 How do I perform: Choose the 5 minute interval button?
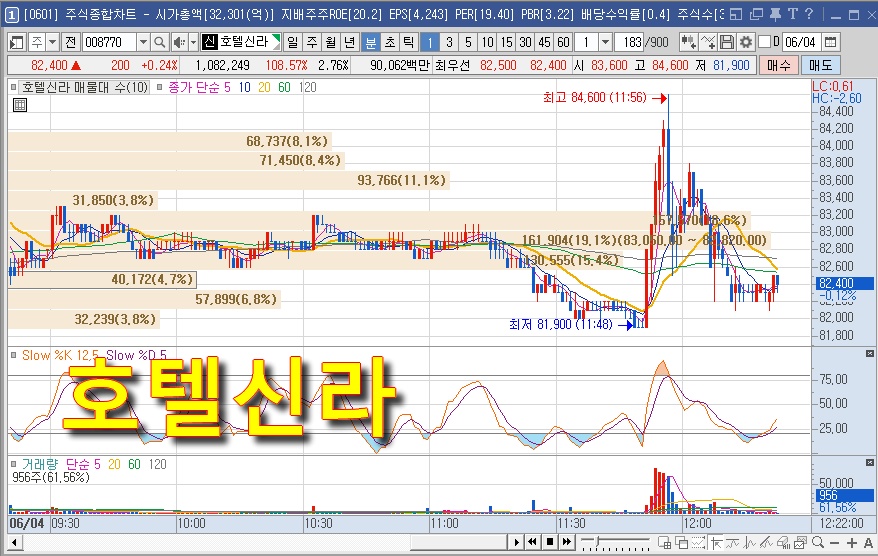click(468, 42)
